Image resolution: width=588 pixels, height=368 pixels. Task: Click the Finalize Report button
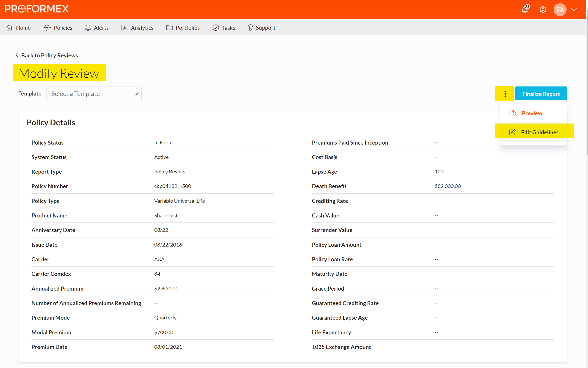coord(541,94)
